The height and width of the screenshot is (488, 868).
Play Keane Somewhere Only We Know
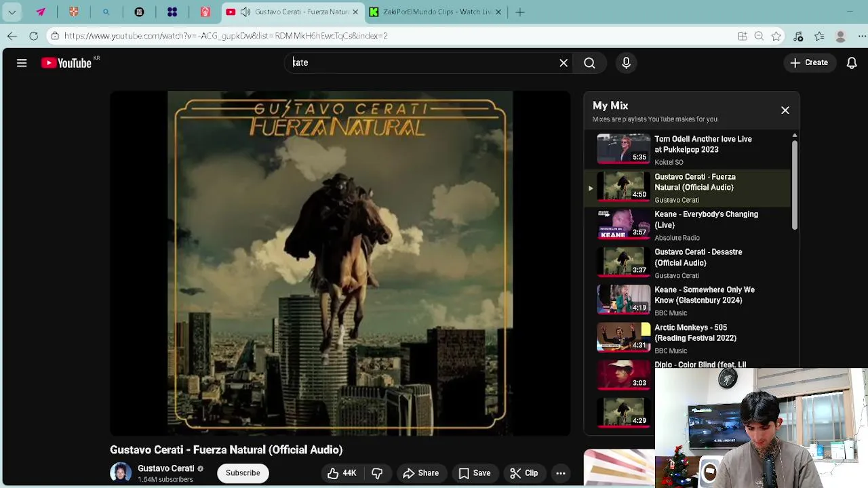(x=688, y=301)
